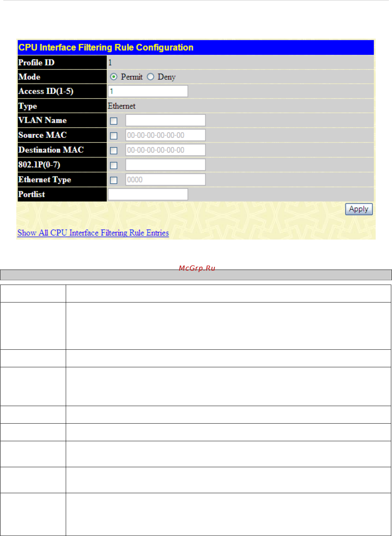
Task: Click the Profile ID value 1
Action: pyautogui.click(x=110, y=63)
